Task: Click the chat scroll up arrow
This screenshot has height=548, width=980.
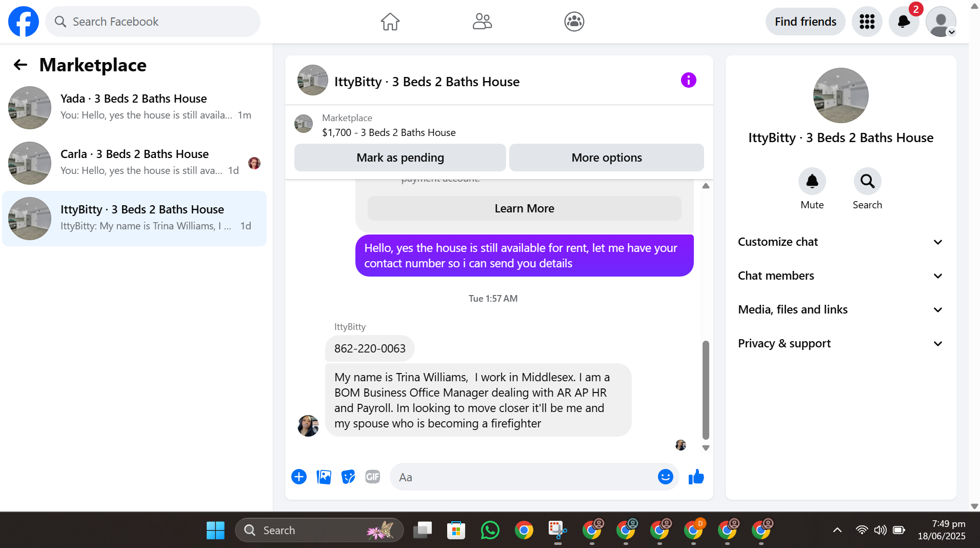Action: (706, 186)
